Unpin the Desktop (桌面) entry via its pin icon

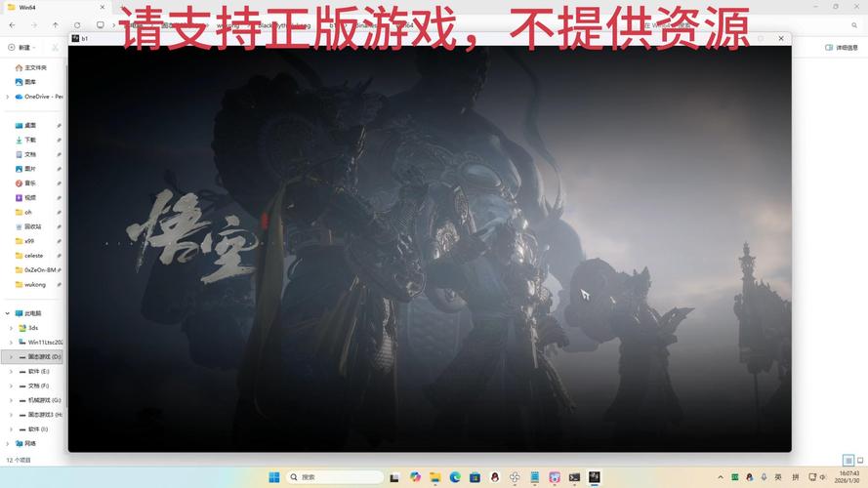pyautogui.click(x=59, y=126)
